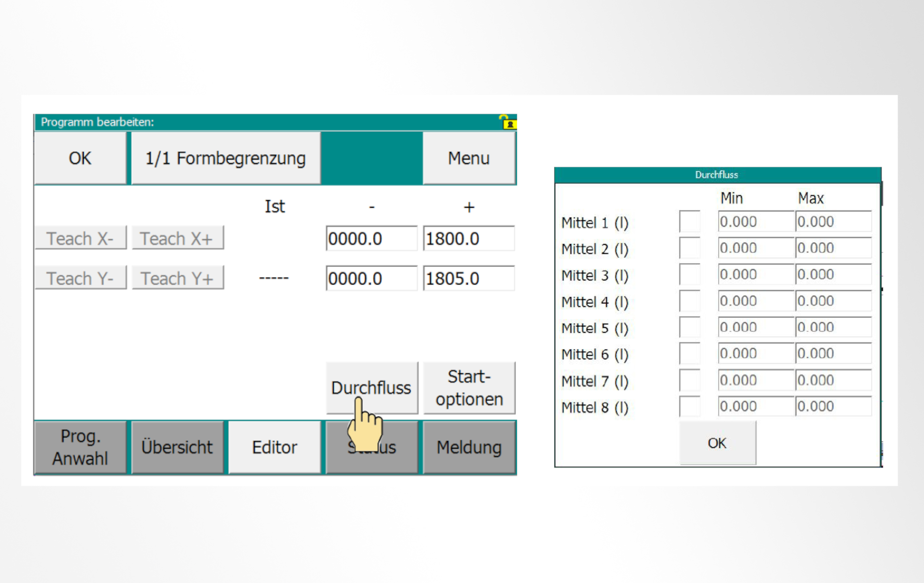This screenshot has width=924, height=583.
Task: Select Mittel 5 Min value field
Action: pyautogui.click(x=756, y=327)
